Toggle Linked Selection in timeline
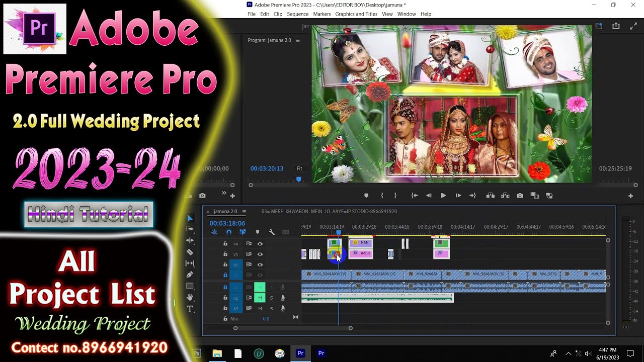 tap(243, 232)
